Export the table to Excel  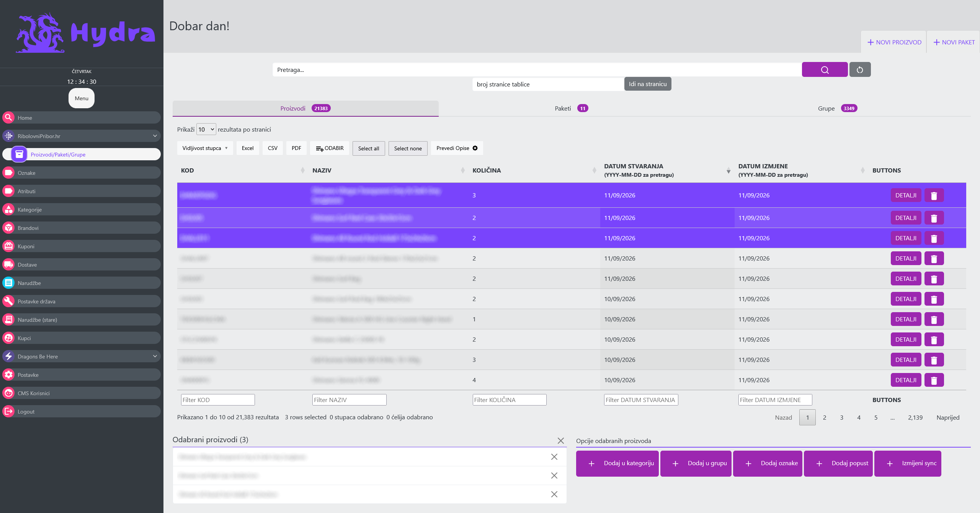click(x=248, y=148)
